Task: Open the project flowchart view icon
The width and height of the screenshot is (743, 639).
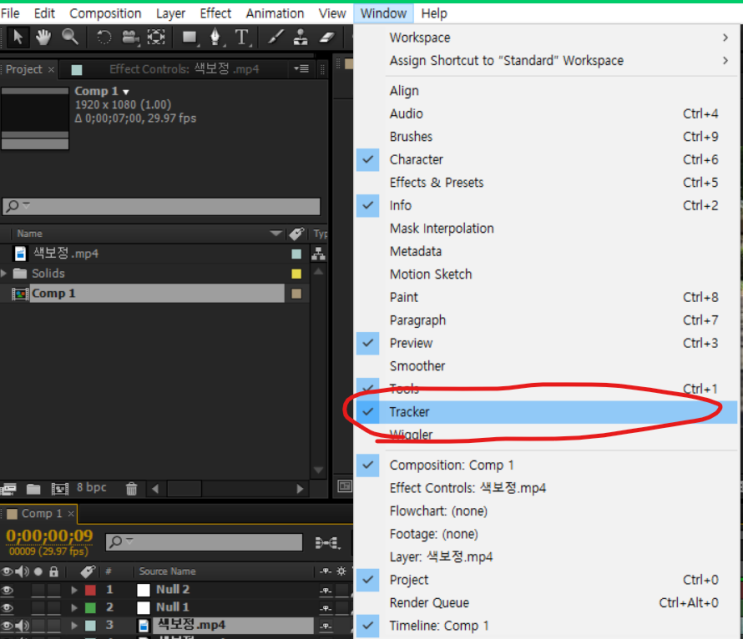Action: [318, 254]
